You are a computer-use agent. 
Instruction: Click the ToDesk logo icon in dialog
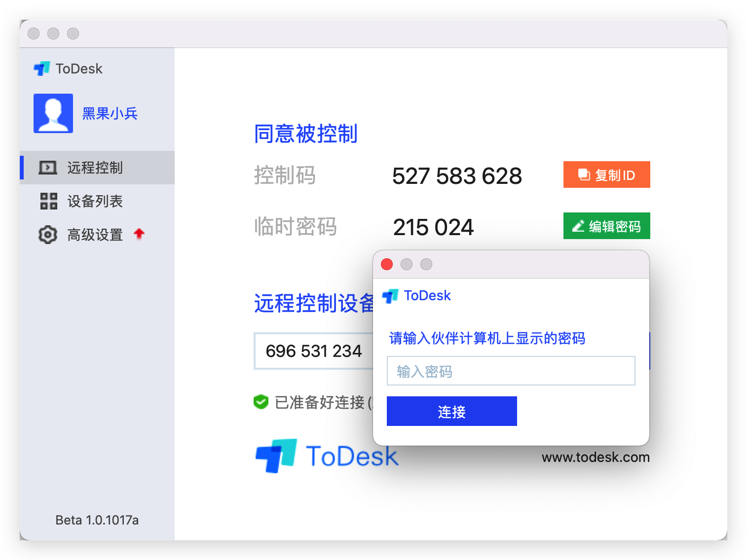[390, 296]
